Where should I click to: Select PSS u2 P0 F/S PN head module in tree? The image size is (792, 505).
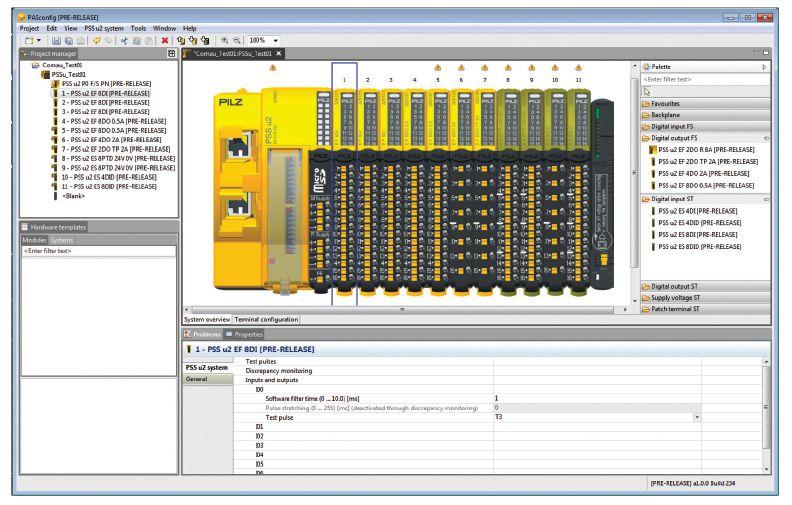107,84
